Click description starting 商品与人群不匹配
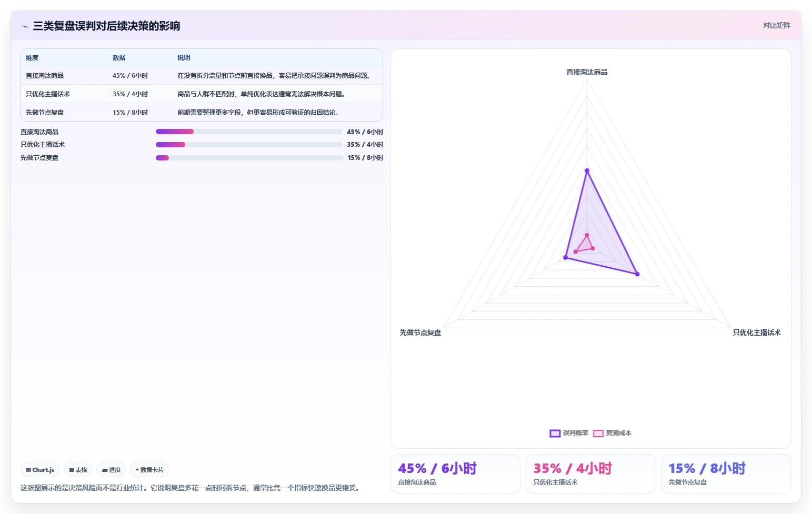 point(261,94)
